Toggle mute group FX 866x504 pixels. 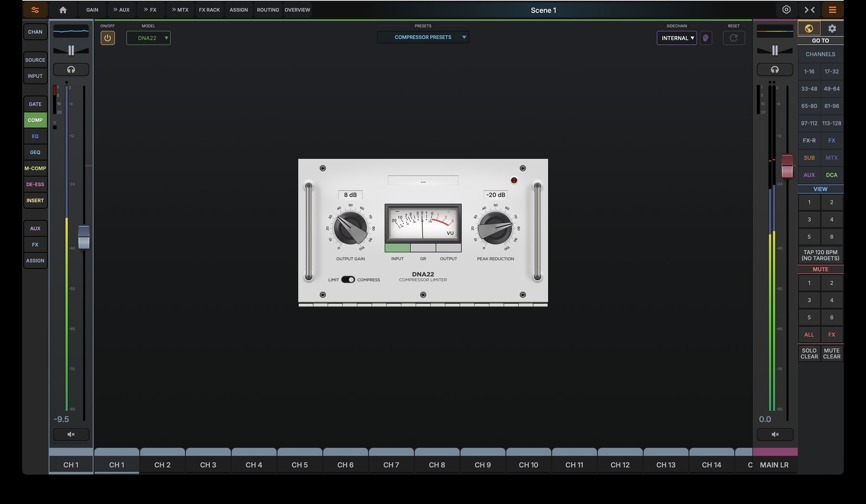(x=832, y=335)
